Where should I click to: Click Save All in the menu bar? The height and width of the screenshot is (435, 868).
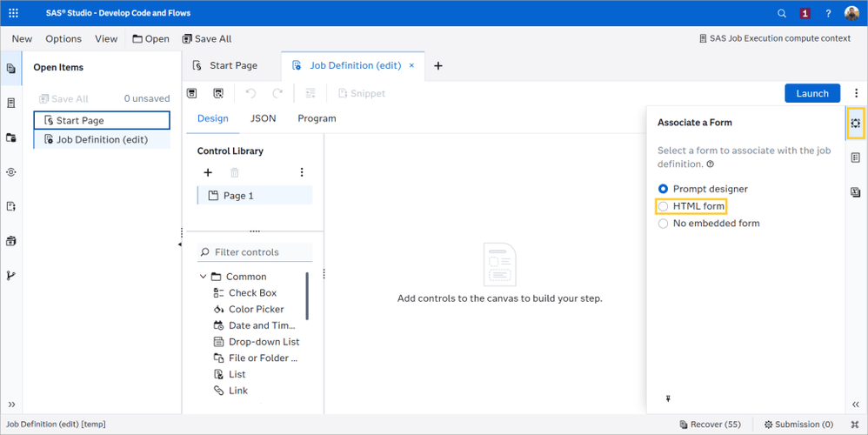click(207, 39)
